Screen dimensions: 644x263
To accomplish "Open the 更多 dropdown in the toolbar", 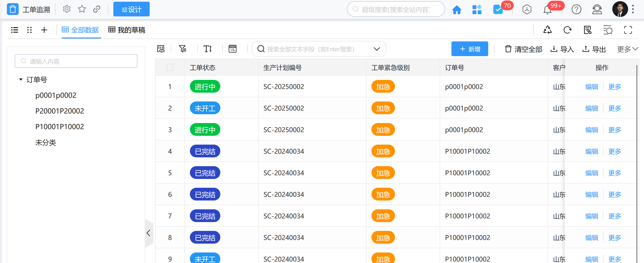I will 627,49.
